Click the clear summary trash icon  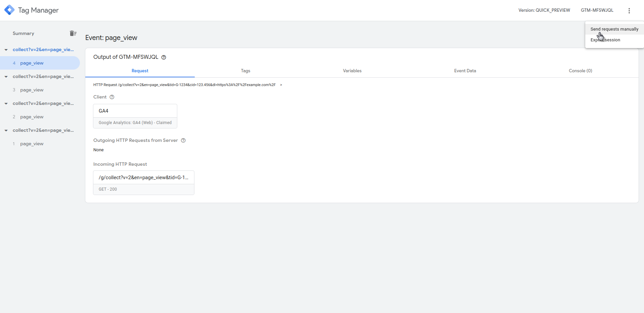[73, 33]
